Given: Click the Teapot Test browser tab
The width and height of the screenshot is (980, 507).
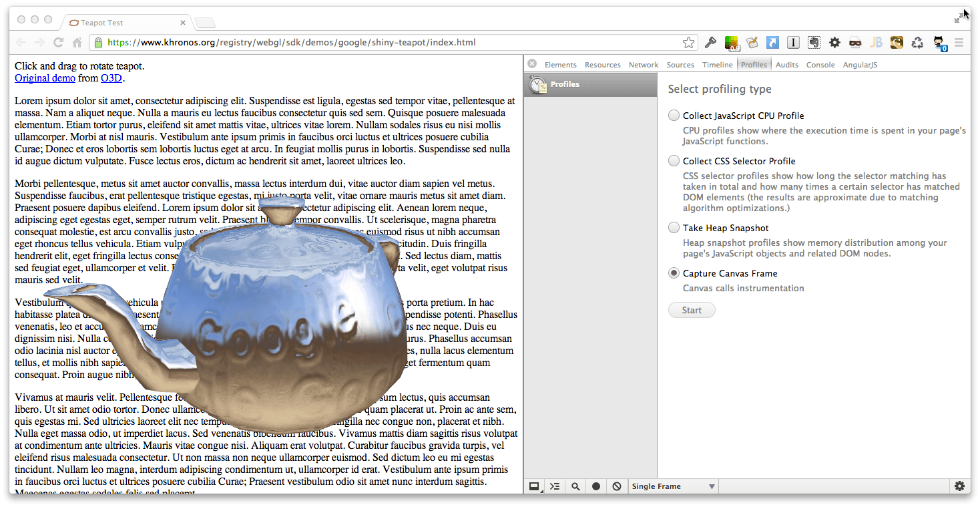Looking at the screenshot, I should click(x=127, y=22).
